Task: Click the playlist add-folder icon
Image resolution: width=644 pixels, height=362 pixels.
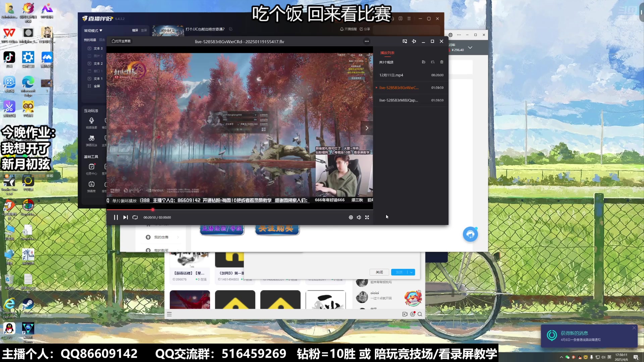Action: pyautogui.click(x=433, y=62)
